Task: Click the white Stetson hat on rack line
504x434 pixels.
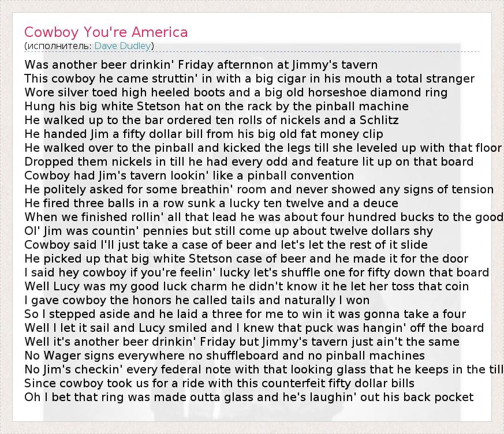Action: [216, 106]
